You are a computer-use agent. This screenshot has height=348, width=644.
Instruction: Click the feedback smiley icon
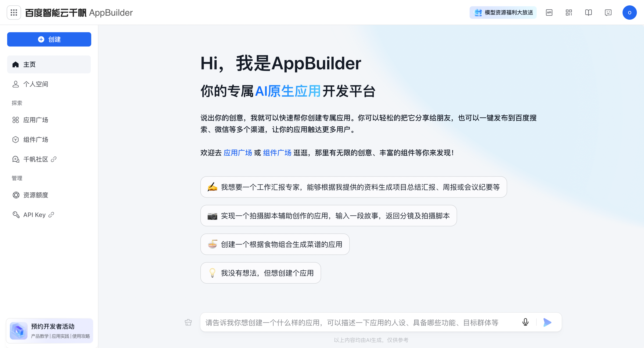tap(608, 13)
